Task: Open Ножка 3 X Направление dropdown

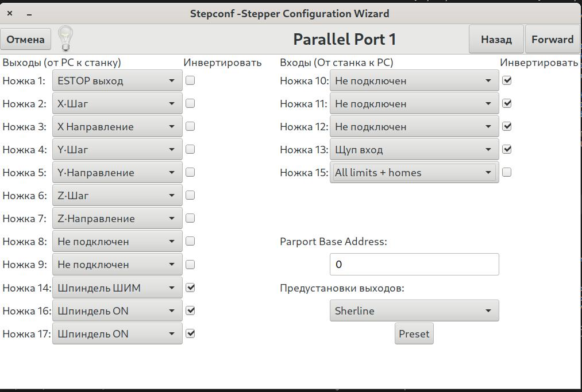Action: 117,127
